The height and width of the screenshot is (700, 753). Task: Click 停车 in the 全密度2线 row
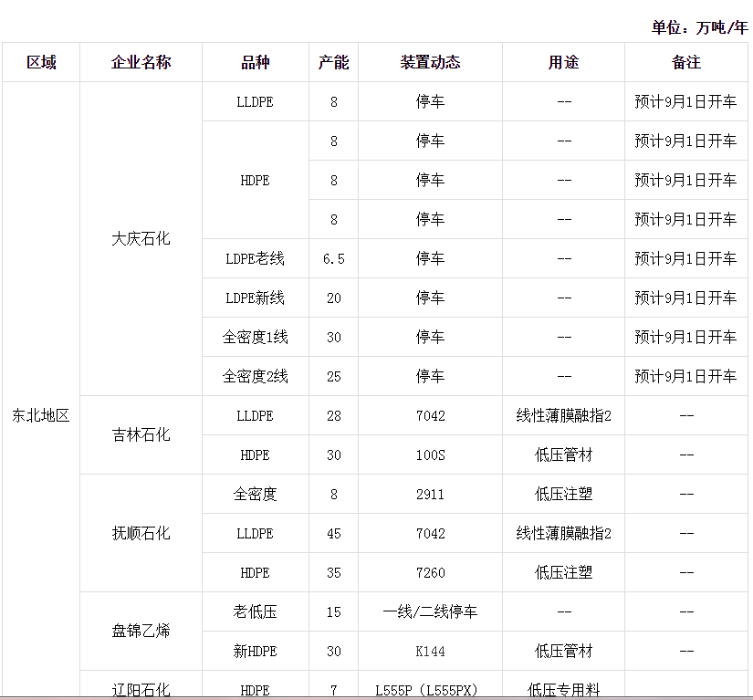pos(430,376)
